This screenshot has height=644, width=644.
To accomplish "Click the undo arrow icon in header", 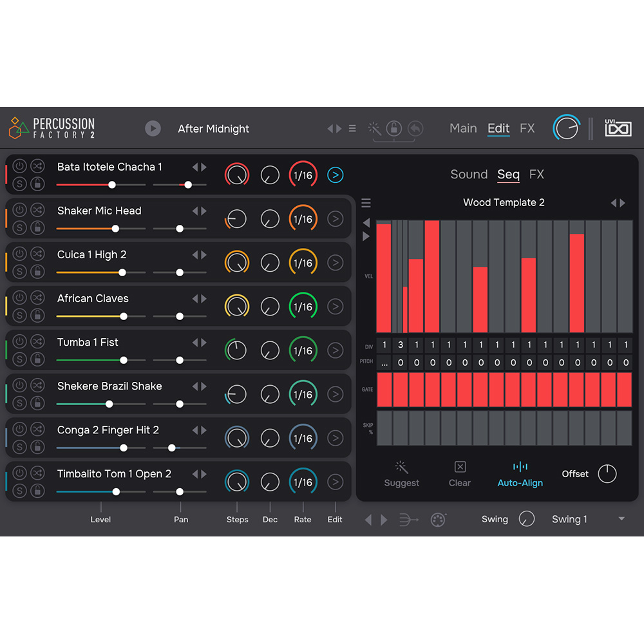I will [x=415, y=129].
